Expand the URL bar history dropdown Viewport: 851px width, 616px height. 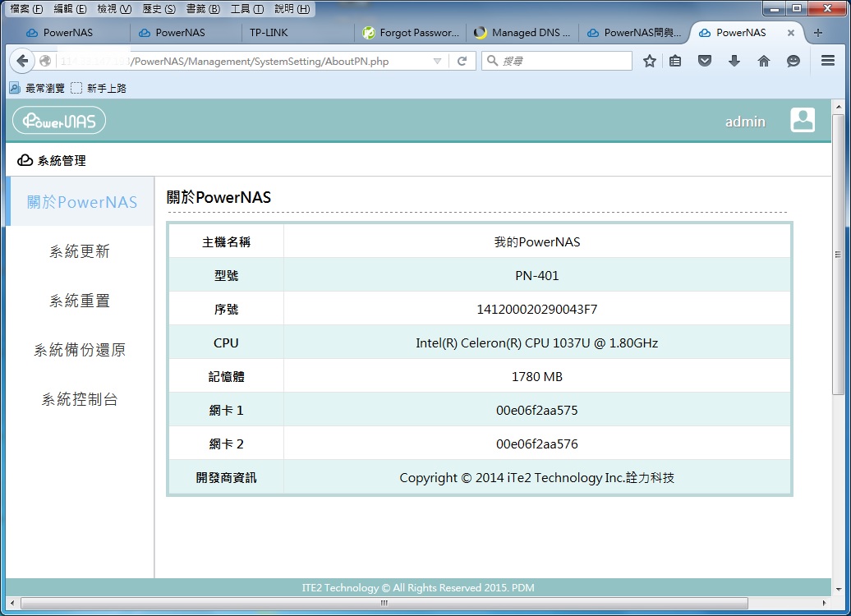[437, 61]
